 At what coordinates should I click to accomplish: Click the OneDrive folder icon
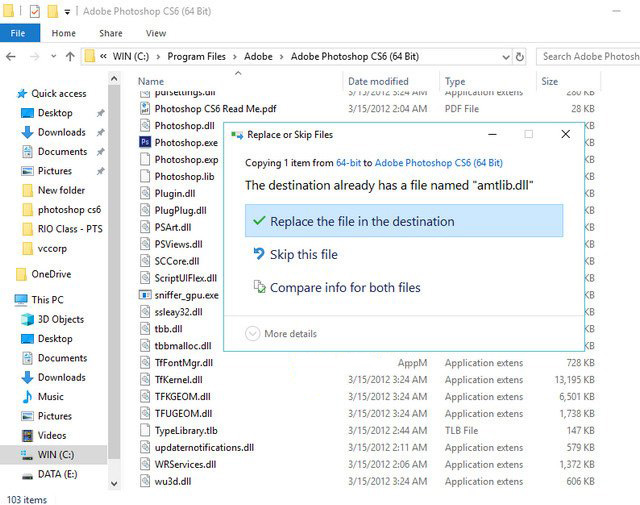[21, 274]
